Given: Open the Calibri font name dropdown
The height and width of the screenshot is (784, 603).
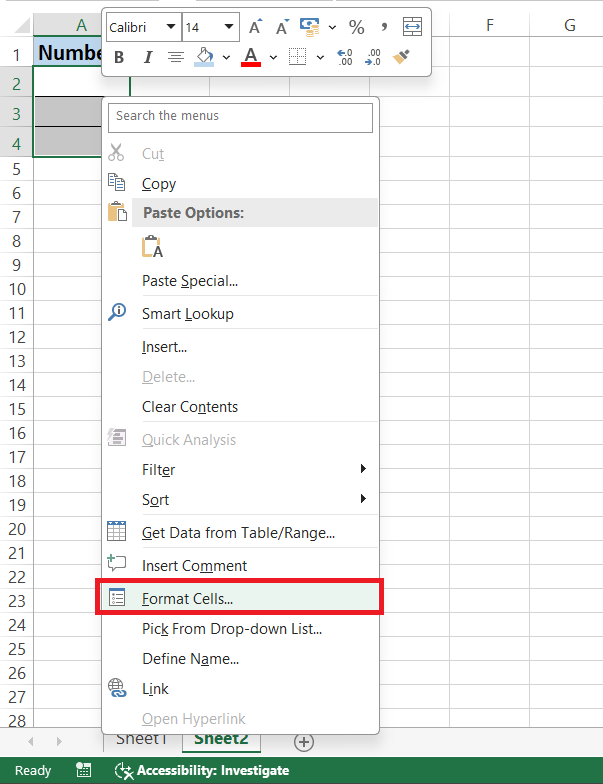Looking at the screenshot, I should (171, 26).
